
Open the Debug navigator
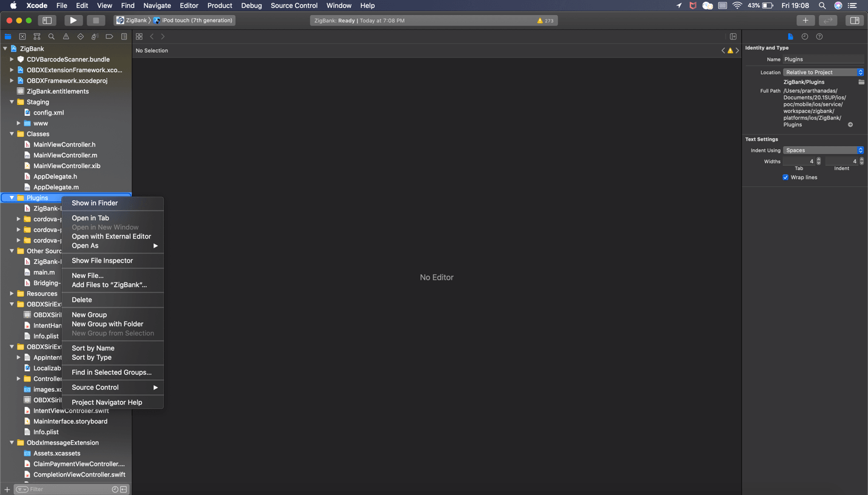point(95,36)
